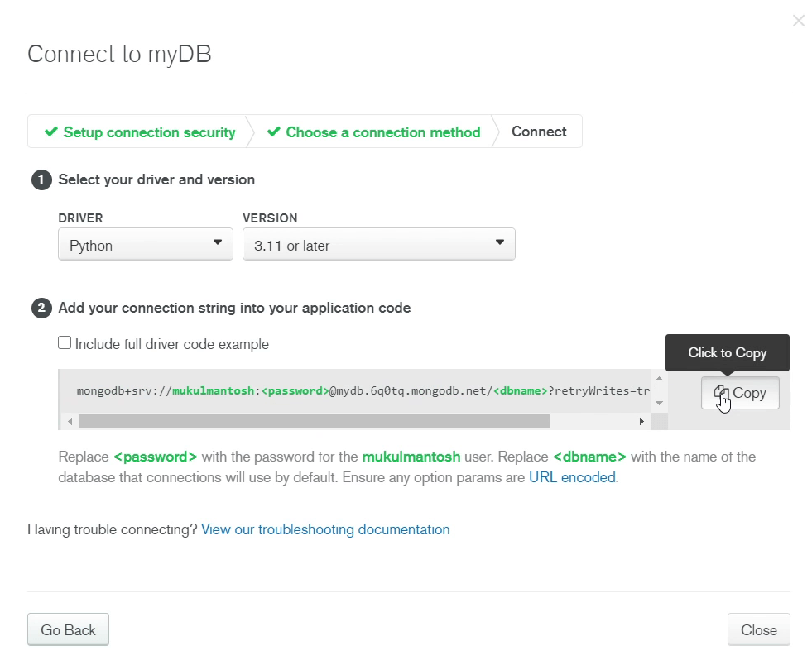Click the Go Back button
This screenshot has height=665, width=812.
tap(68, 630)
